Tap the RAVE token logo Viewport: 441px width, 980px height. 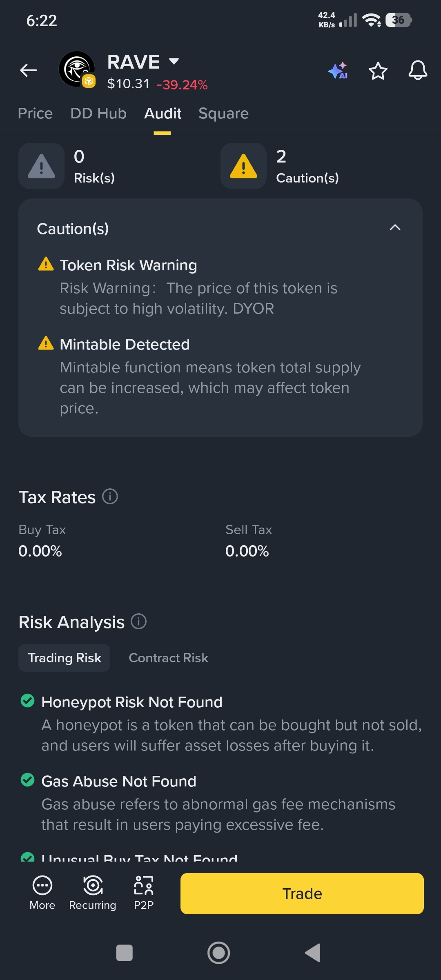click(77, 69)
